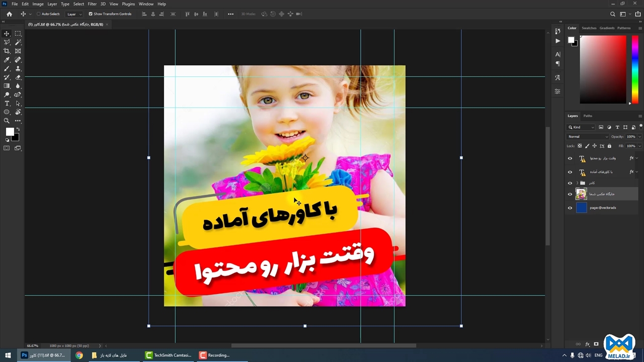Expand the کادر layer group
Viewport: 644px width, 362px height.
577,183
